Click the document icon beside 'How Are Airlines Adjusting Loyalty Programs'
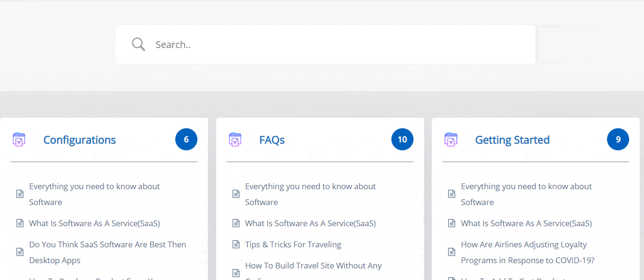 point(451,251)
